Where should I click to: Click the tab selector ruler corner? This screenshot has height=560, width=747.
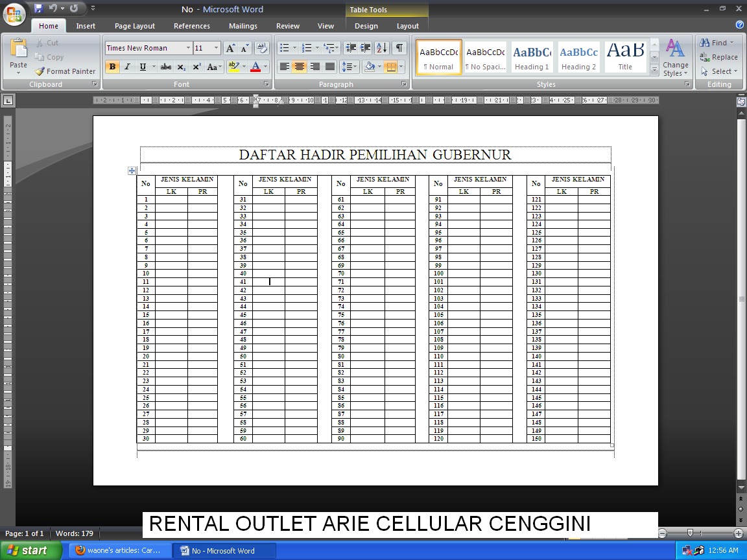pyautogui.click(x=8, y=100)
